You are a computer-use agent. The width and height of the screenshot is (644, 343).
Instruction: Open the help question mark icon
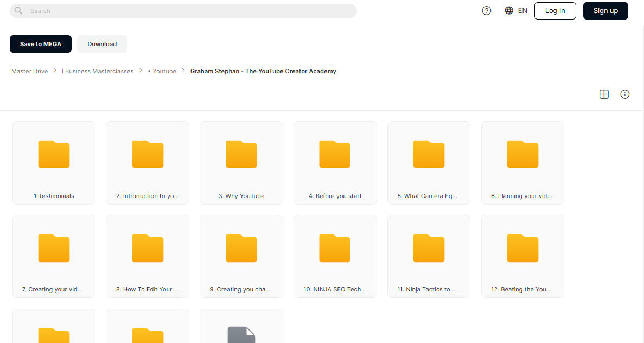pyautogui.click(x=486, y=11)
